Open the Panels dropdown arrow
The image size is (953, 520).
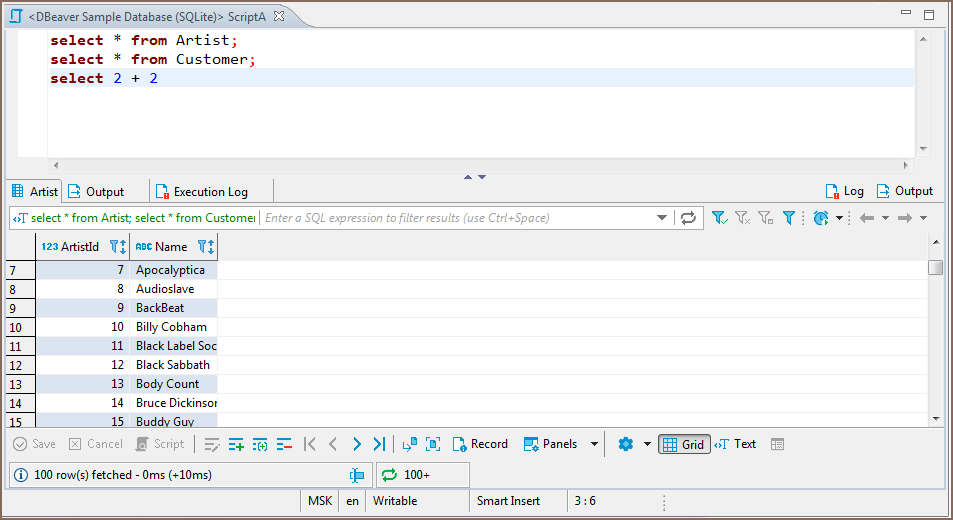coord(594,444)
